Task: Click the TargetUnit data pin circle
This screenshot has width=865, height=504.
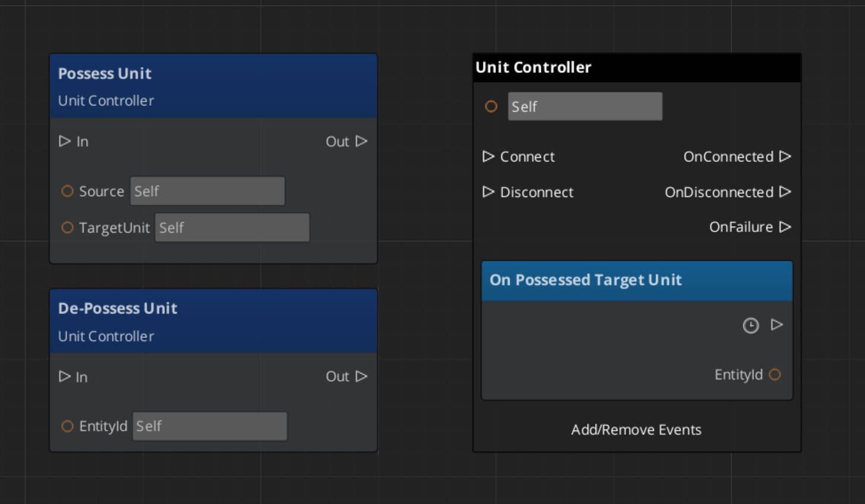Action: click(x=68, y=228)
